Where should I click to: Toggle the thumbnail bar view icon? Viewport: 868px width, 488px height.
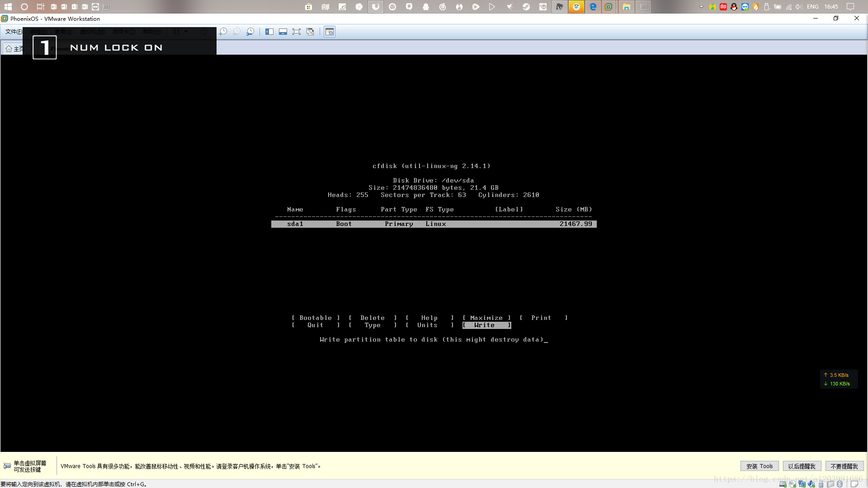tap(283, 32)
